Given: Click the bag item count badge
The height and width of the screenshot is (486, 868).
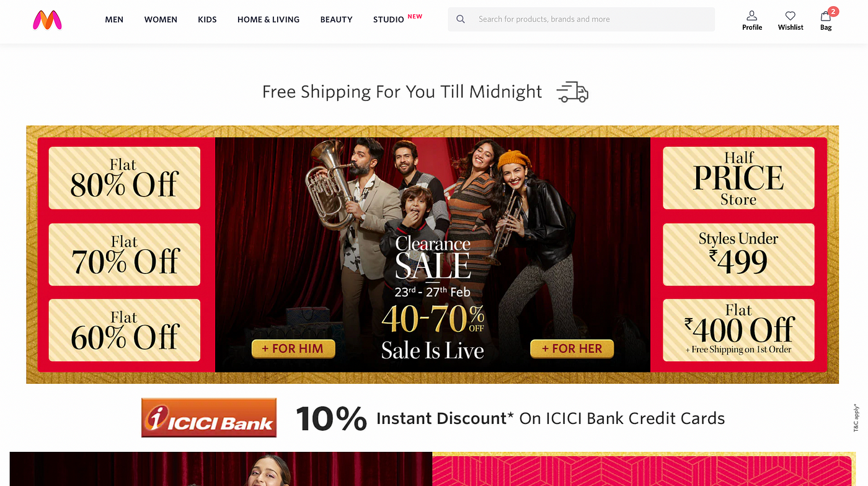Looking at the screenshot, I should (833, 11).
